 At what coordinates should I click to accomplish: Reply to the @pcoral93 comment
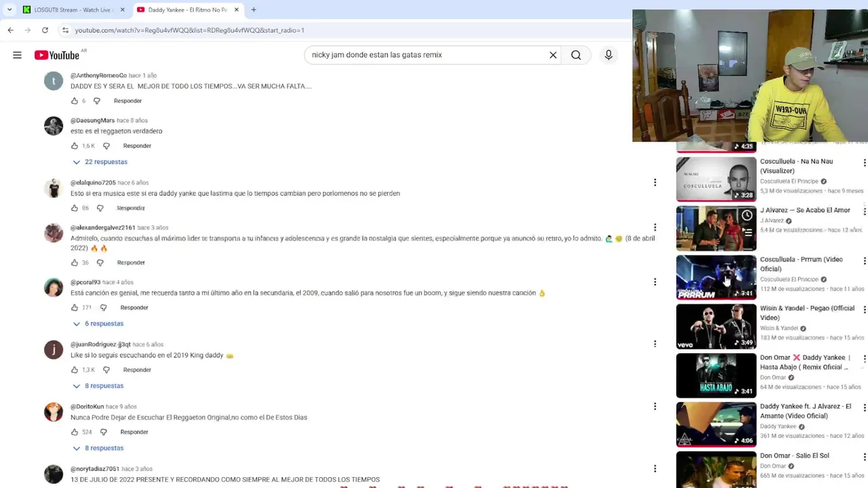(134, 308)
